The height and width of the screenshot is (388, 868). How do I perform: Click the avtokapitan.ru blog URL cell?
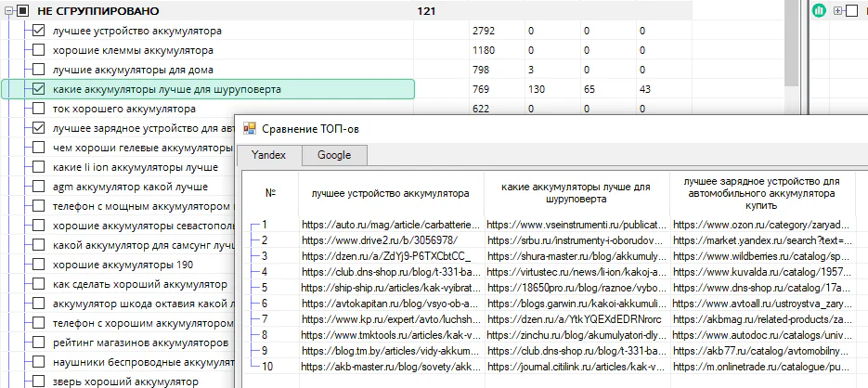(x=391, y=304)
